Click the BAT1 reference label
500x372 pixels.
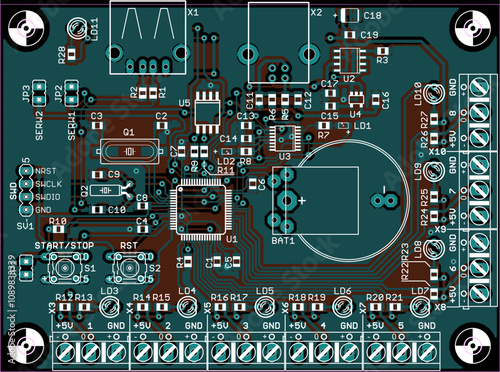pyautogui.click(x=283, y=241)
